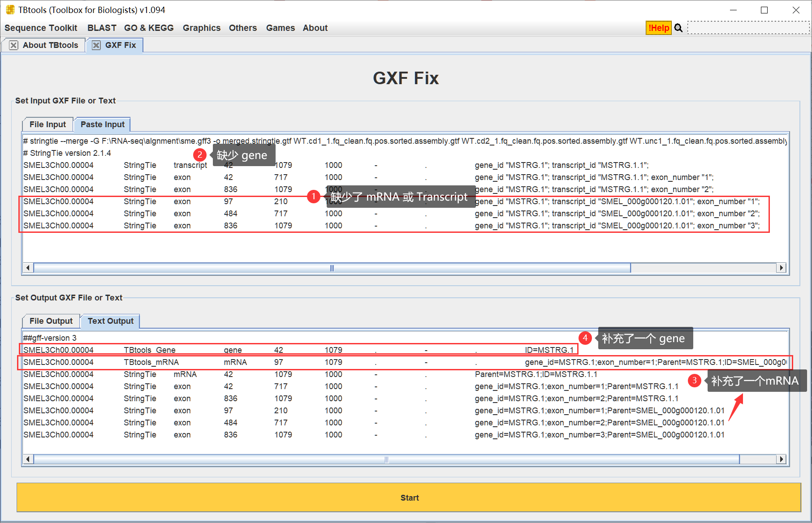Viewport: 812px width, 523px height.
Task: Switch to the File Input tab
Action: pos(47,124)
